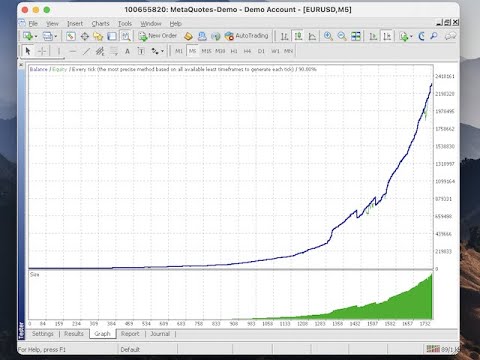Viewport: 480px width, 360px height.
Task: Click the Signals globe icon
Action: click(x=215, y=36)
